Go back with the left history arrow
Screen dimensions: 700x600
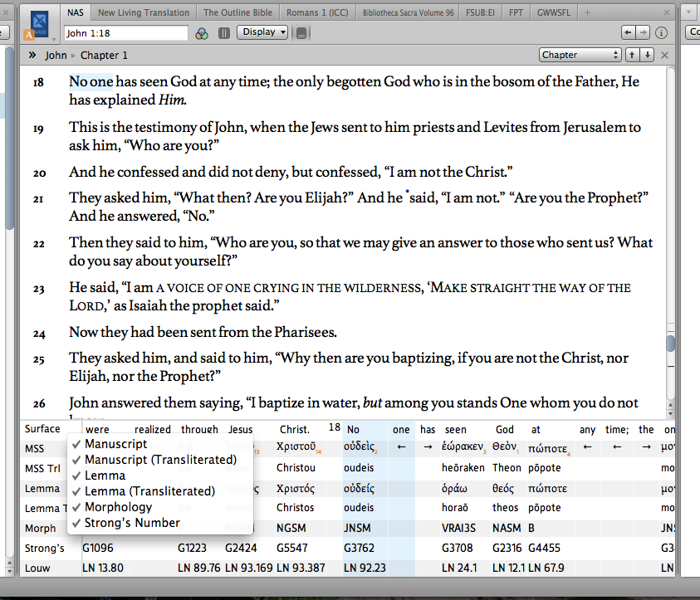pyautogui.click(x=628, y=32)
